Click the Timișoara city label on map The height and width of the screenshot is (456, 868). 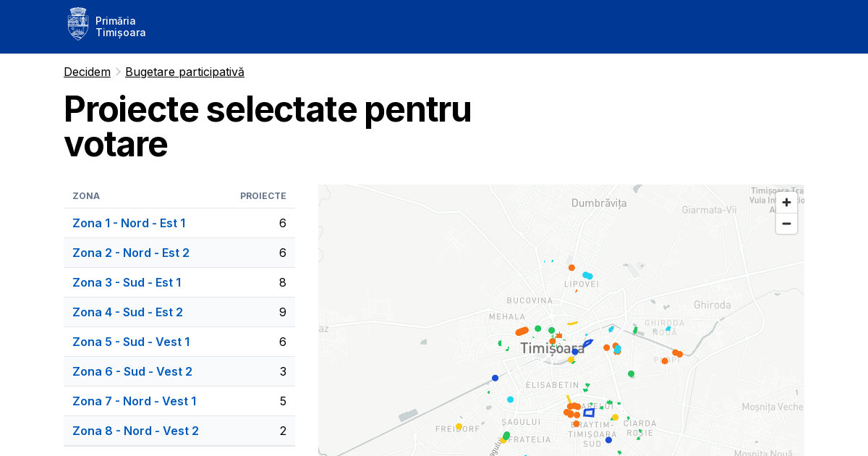pos(552,349)
